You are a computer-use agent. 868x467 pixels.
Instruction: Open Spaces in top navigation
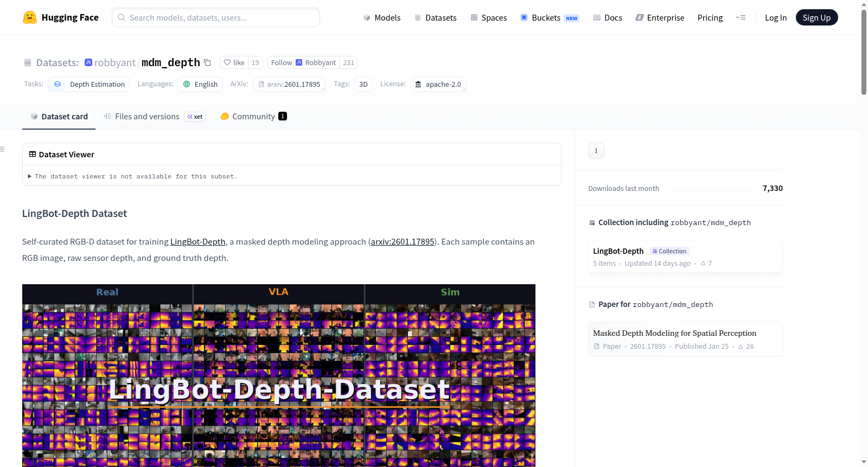489,17
